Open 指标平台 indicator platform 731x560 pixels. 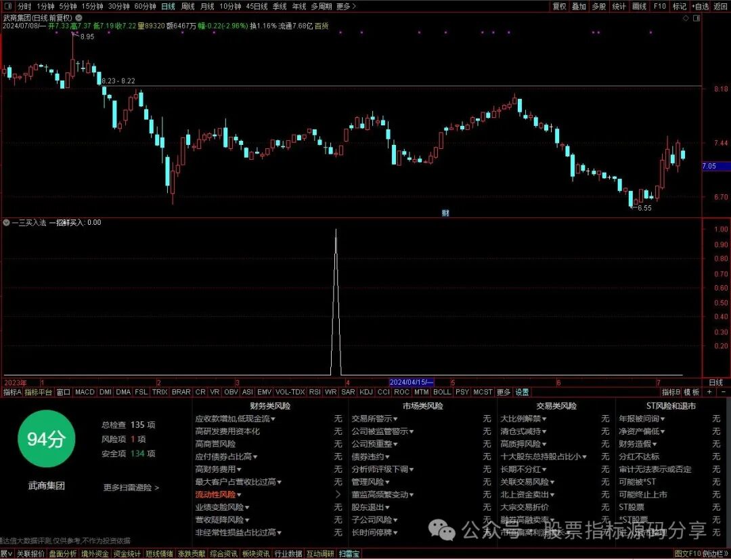click(38, 392)
